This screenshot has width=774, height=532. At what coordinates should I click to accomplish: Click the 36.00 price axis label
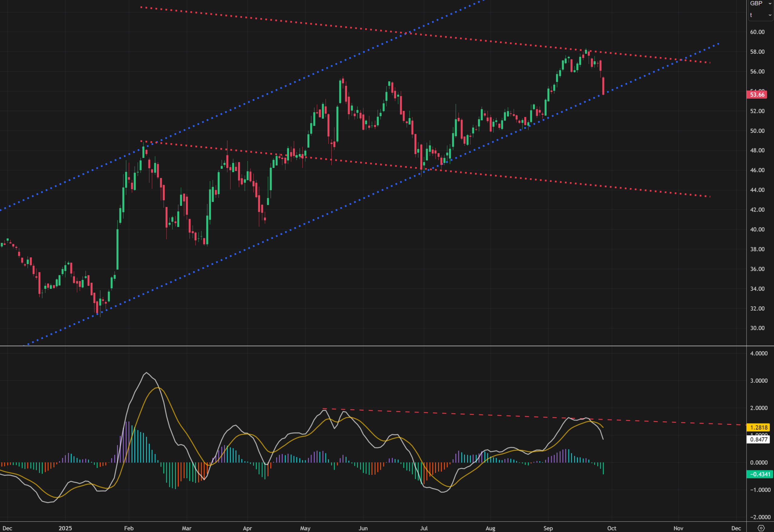pyautogui.click(x=757, y=269)
